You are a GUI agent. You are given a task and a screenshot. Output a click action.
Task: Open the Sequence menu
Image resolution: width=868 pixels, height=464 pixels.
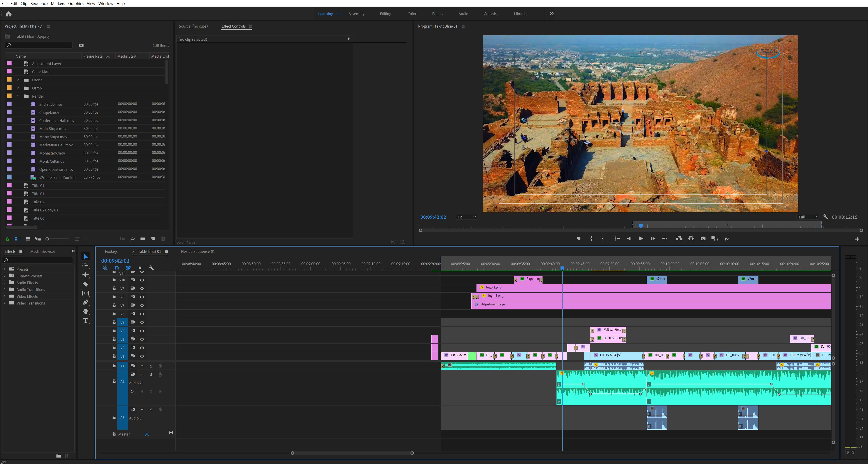click(39, 3)
